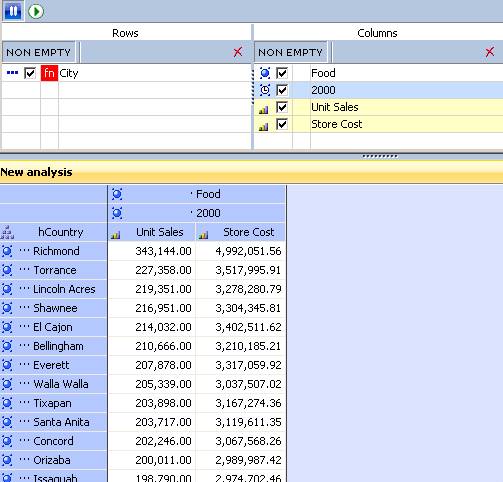This screenshot has width=503, height=482.
Task: Toggle the Food checkbox in Columns
Action: pos(282,73)
